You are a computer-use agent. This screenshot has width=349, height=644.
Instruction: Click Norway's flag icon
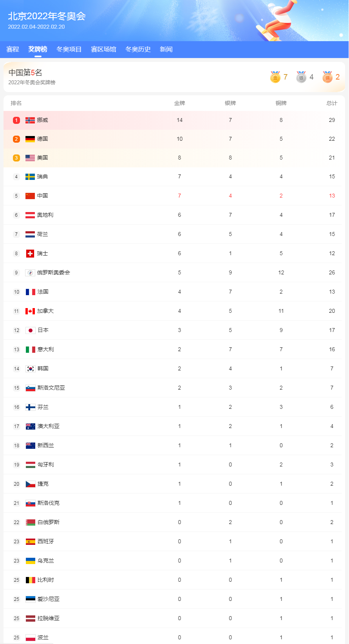(30, 120)
